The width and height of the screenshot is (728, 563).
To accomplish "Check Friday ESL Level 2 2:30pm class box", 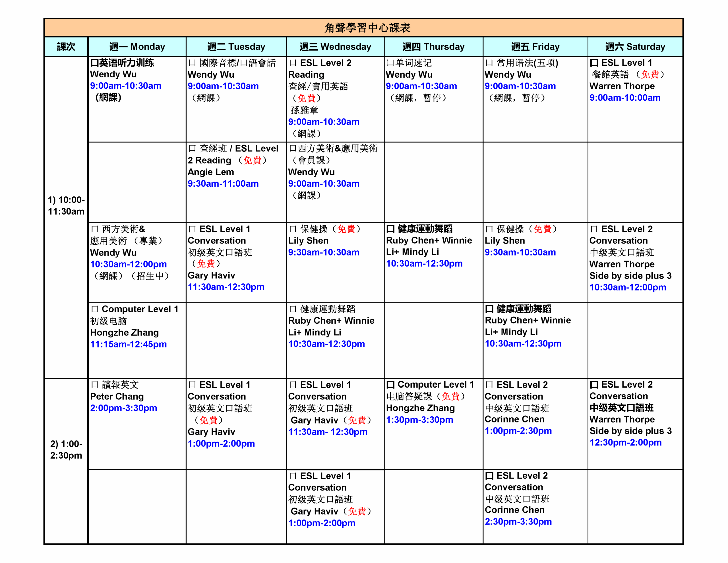I will click(x=489, y=476).
